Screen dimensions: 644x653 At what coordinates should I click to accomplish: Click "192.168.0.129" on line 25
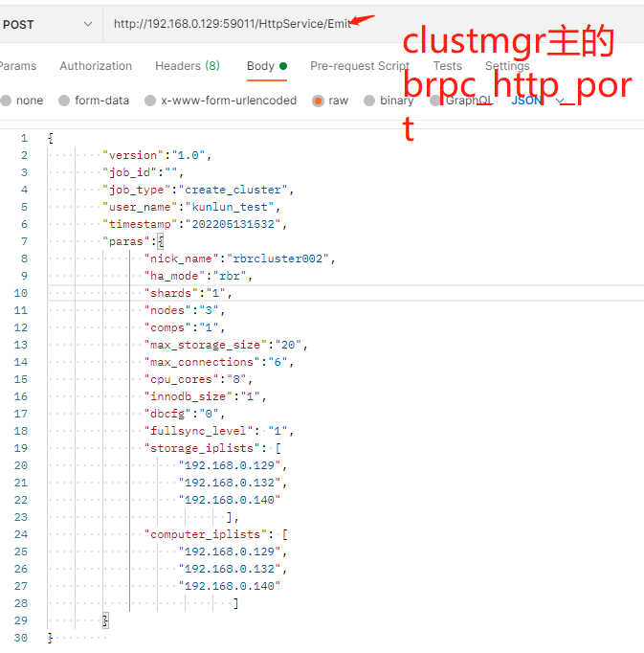point(230,552)
